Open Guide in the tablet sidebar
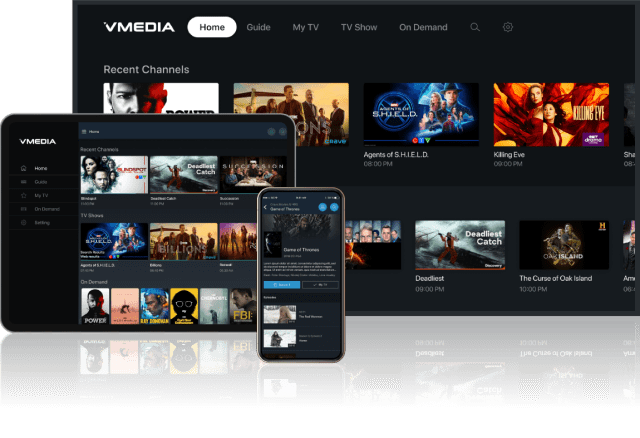Screen dimensions: 640x438 40,182
